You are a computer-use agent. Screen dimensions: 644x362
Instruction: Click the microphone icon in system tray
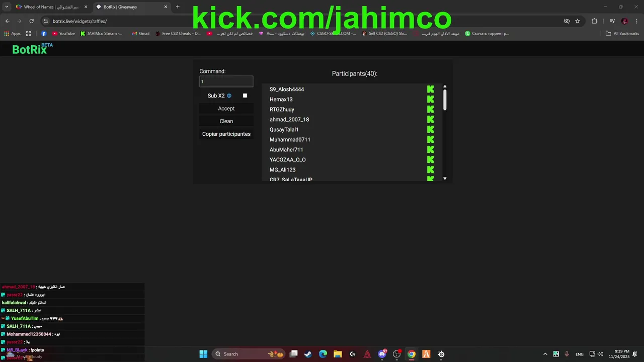tap(567, 354)
